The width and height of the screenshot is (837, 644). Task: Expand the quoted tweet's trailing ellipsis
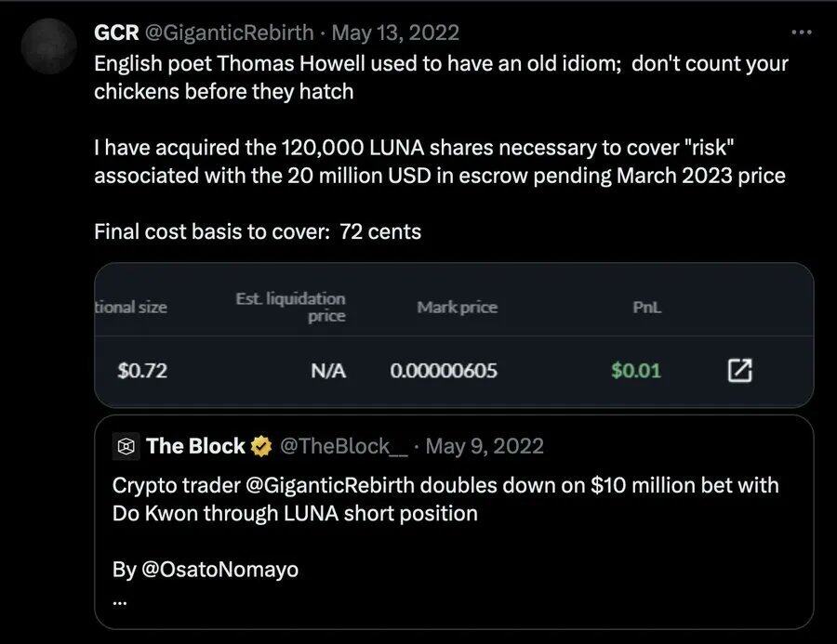(x=119, y=599)
